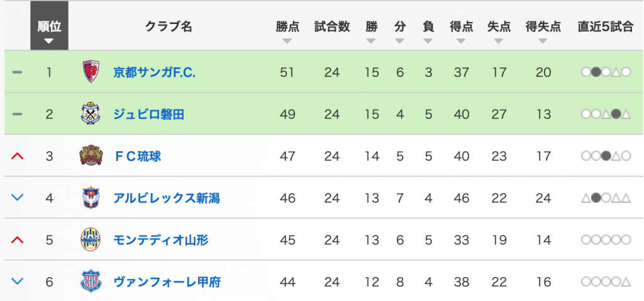Sort table by 得点 header
Screen dimensions: 644x301
point(461,31)
